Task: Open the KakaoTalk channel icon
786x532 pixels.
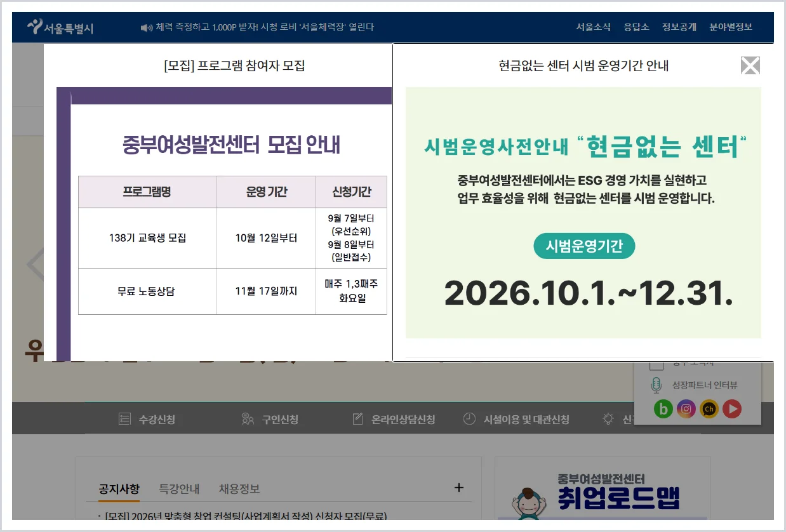Action: 709,409
